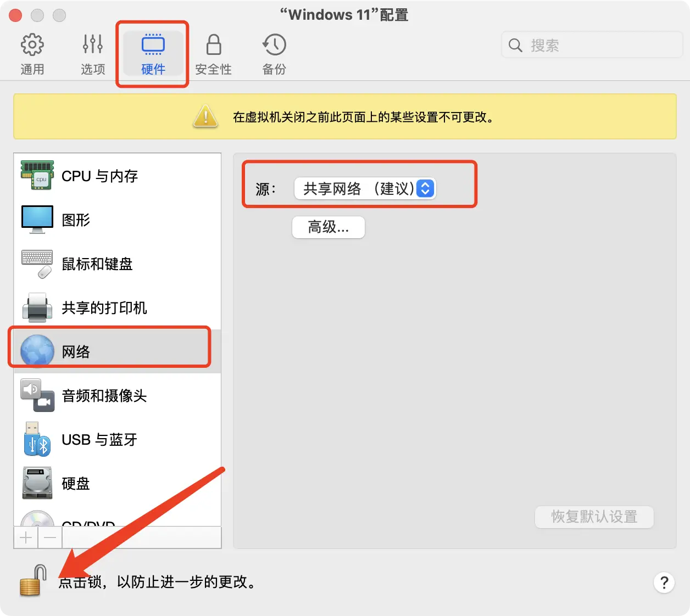Screen dimensions: 690x616
Task: Switch to the 通用 tab
Action: tap(32, 54)
